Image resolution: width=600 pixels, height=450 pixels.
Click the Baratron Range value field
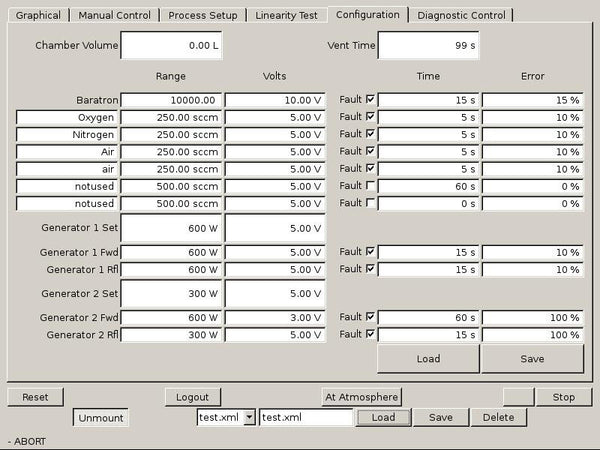[172, 100]
